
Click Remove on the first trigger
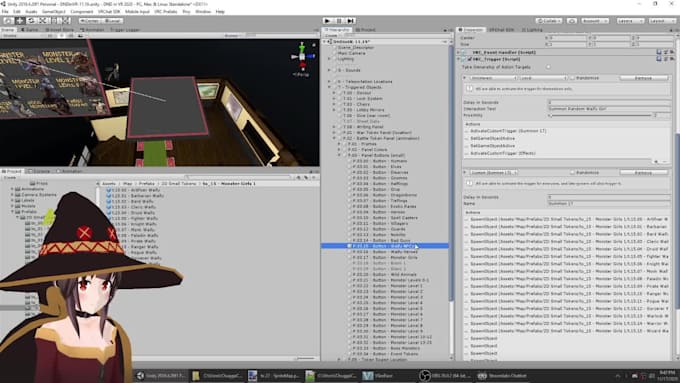coord(643,78)
